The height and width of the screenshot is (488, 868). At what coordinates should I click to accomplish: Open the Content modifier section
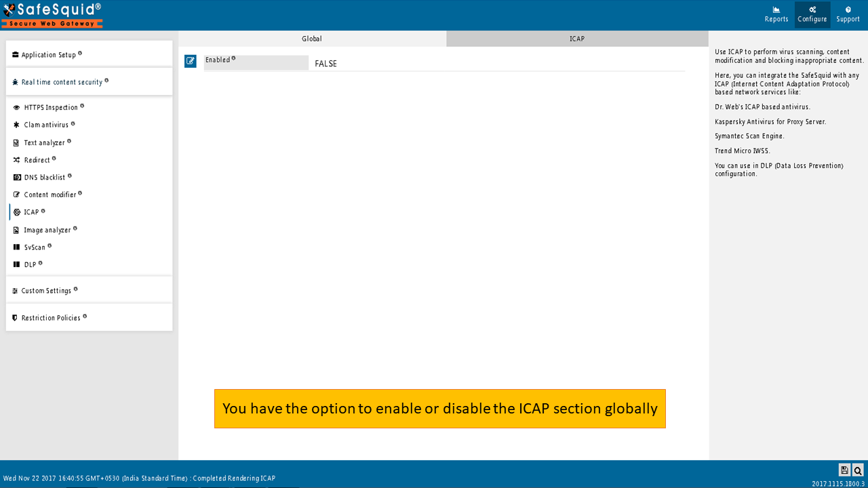point(50,195)
